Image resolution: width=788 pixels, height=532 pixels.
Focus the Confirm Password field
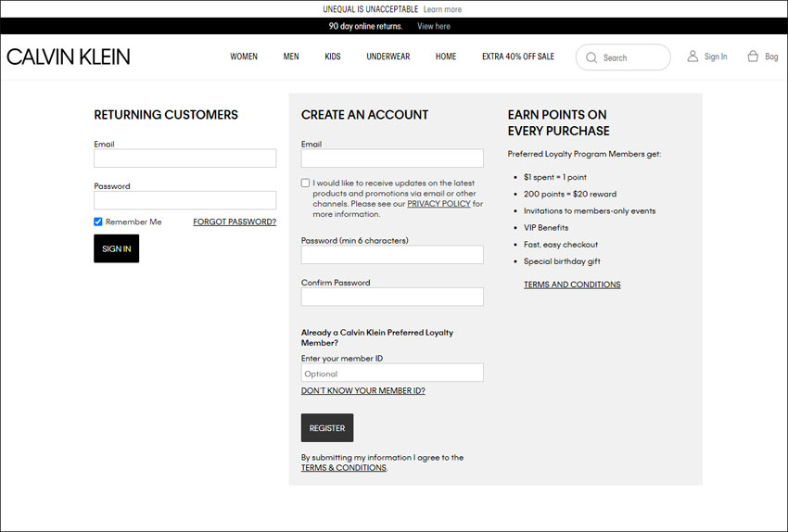[392, 297]
